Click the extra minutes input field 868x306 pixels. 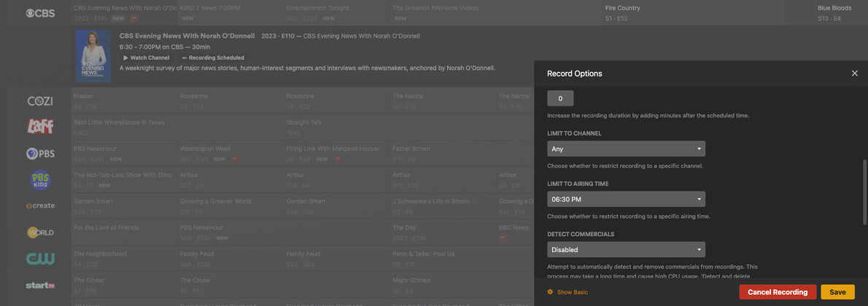click(560, 98)
